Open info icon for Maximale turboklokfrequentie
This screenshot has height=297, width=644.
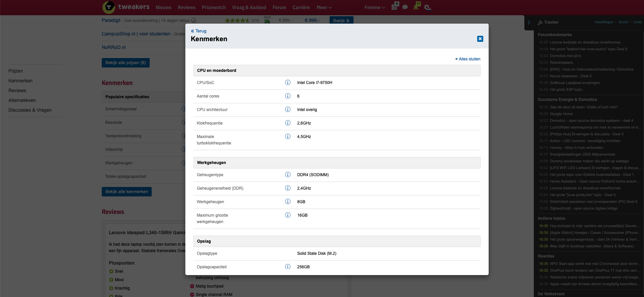tap(288, 136)
